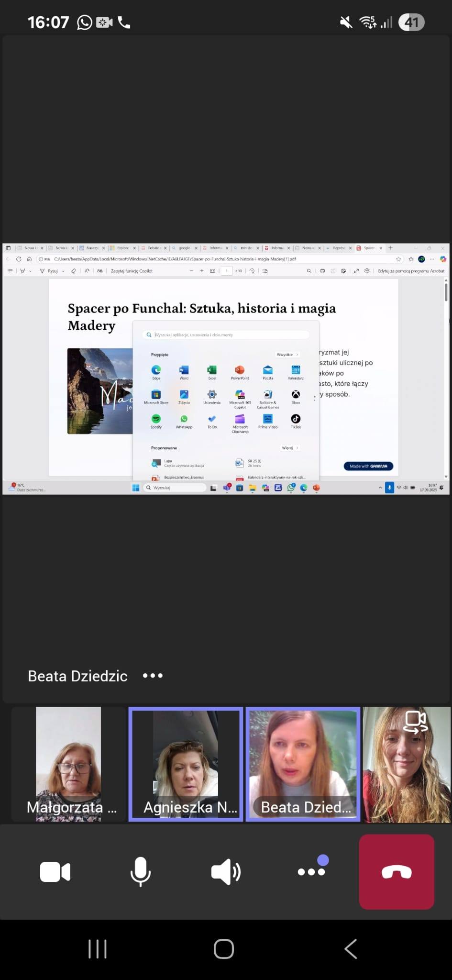Open recommended kalendarz-interaktywny file
This screenshot has height=980, width=452.
270,477
